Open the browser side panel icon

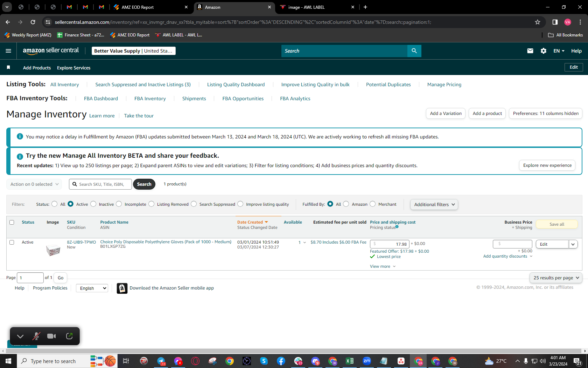pos(555,22)
